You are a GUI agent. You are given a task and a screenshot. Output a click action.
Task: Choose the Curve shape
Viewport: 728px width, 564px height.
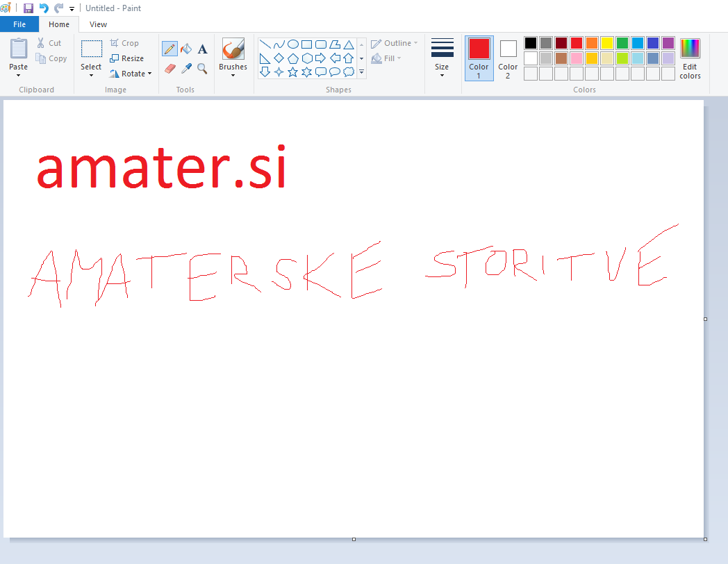click(279, 44)
